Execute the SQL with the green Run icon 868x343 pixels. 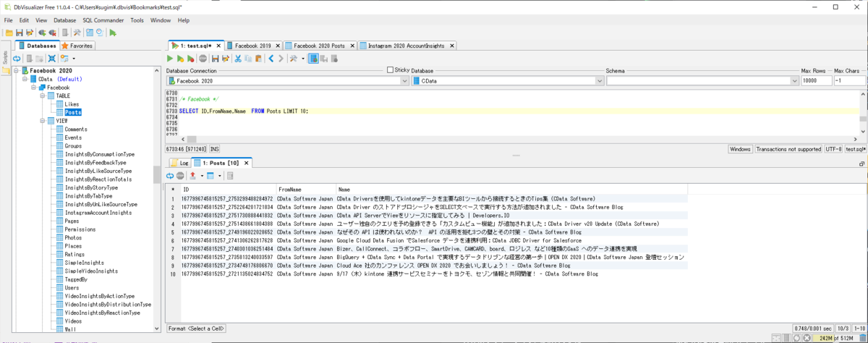pos(171,59)
